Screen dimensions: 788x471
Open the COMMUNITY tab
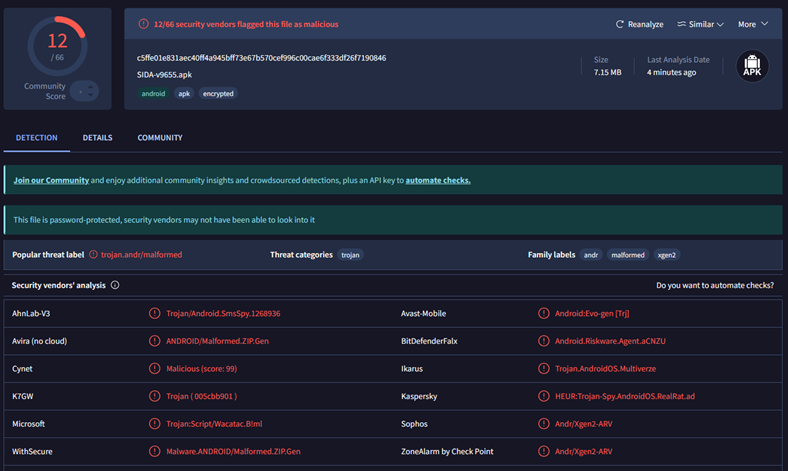tap(160, 138)
